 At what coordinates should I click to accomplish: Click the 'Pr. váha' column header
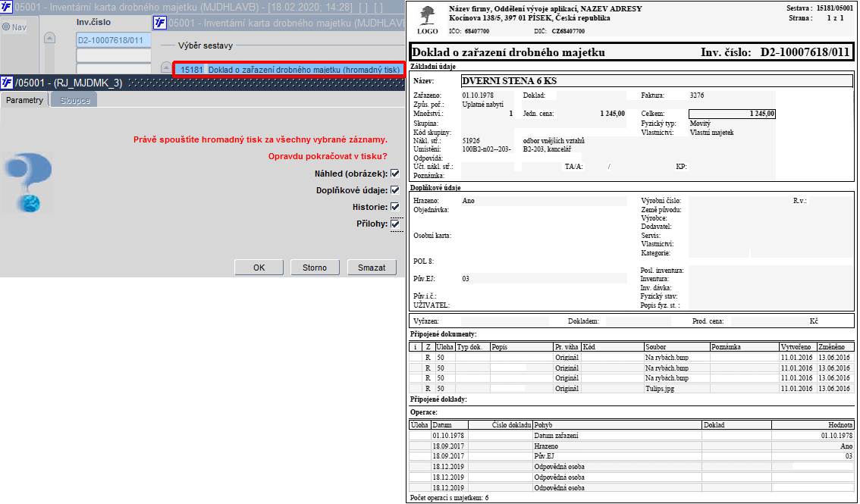pos(567,347)
